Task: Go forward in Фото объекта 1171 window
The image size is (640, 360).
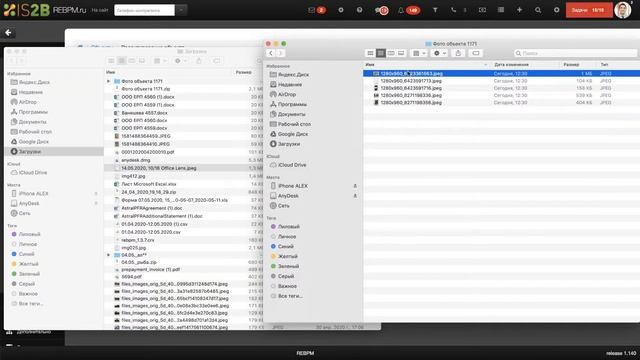Action: click(280, 53)
